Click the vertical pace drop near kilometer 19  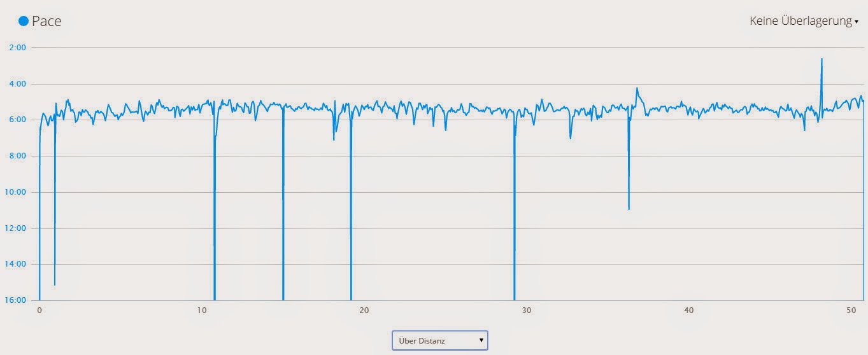pos(351,210)
